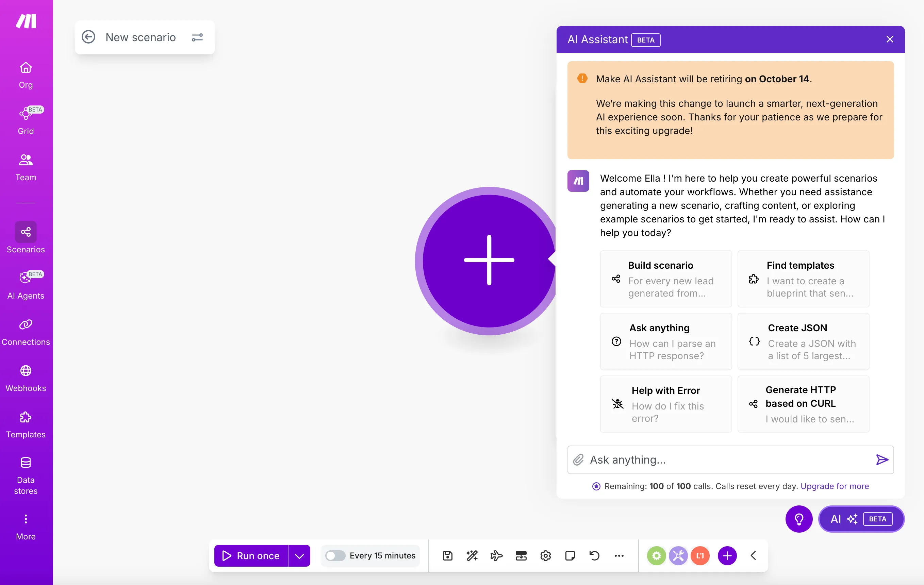Auto-align modules with the magic wand
Image resolution: width=924 pixels, height=585 pixels.
[472, 556]
